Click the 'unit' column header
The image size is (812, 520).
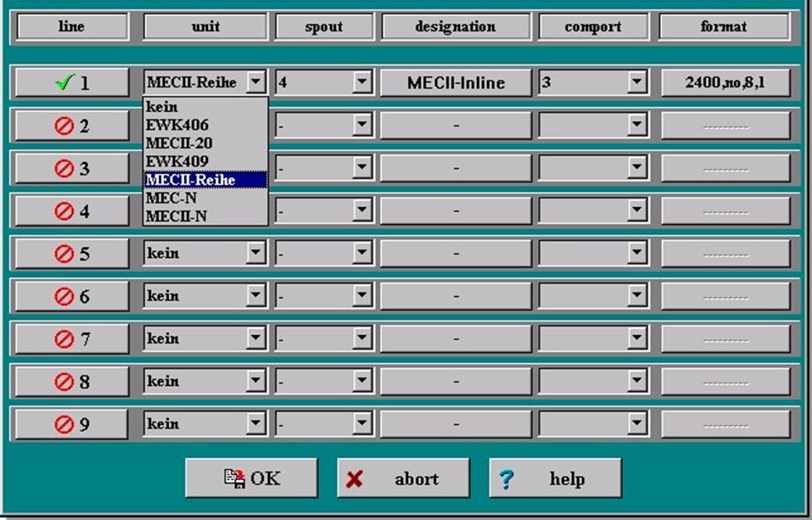coord(205,26)
